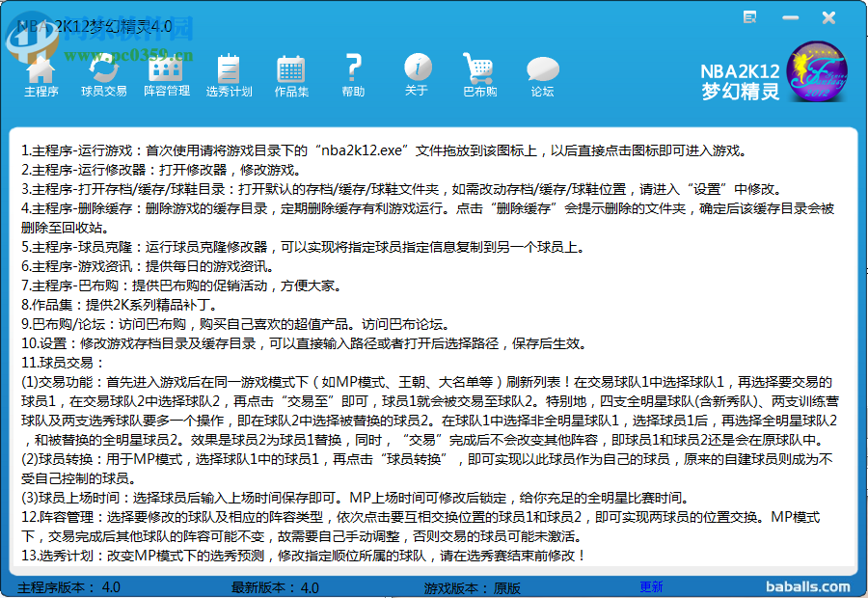Click the 主程序版本: 4.0 status text
Screen dimensions: 868x598
pyautogui.click(x=69, y=587)
